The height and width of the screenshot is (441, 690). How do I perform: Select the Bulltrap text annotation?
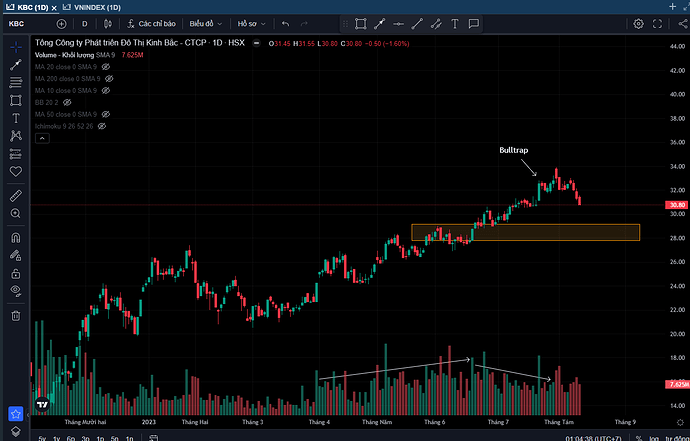coord(514,150)
